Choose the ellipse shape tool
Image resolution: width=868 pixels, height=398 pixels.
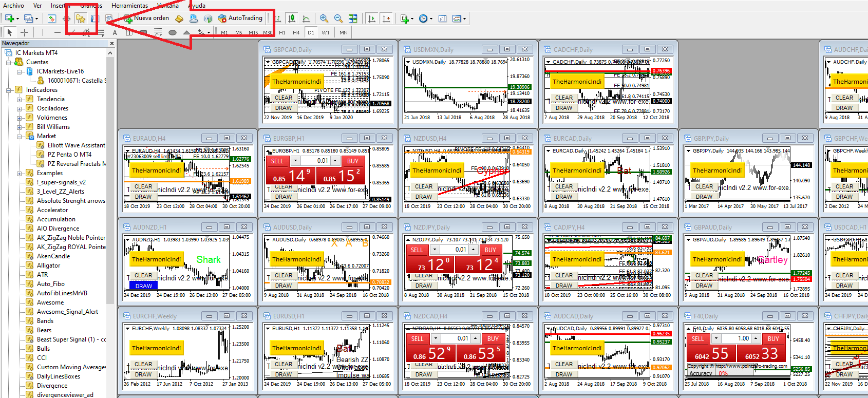[x=173, y=32]
